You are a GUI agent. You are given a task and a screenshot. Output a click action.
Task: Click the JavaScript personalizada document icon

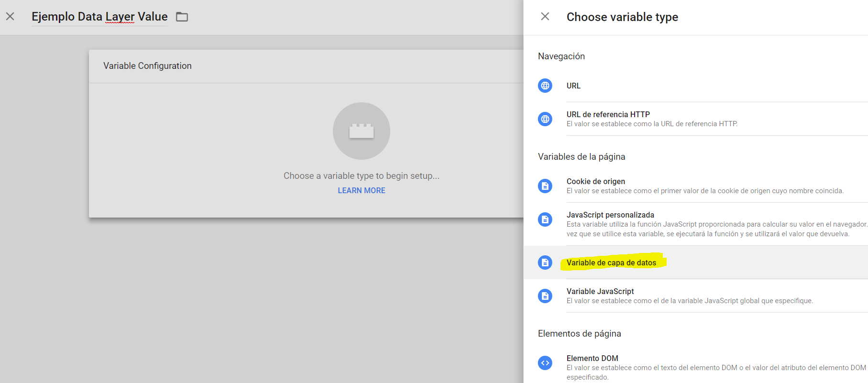pyautogui.click(x=545, y=219)
